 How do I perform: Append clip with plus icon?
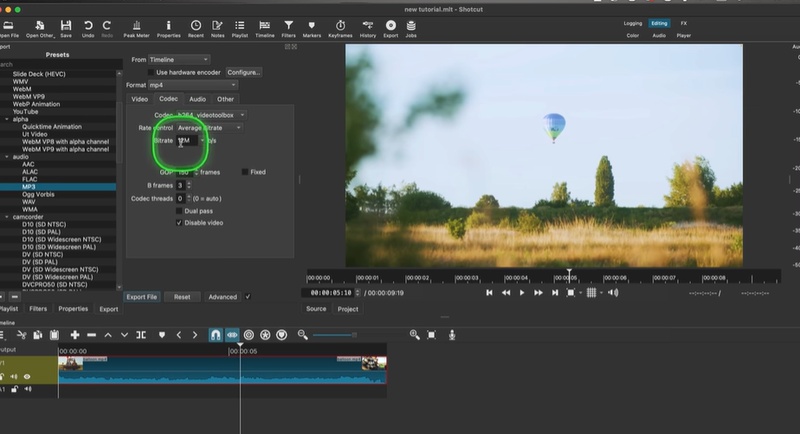(x=75, y=335)
